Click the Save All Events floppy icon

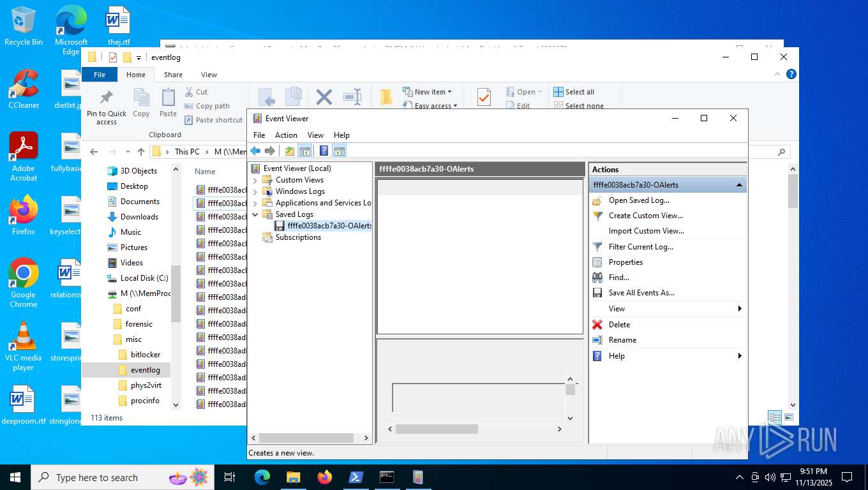point(597,293)
